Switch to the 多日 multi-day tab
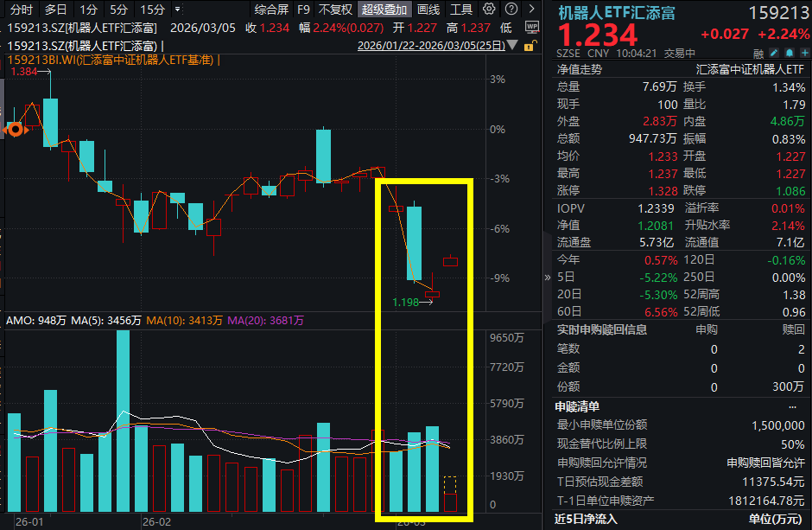This screenshot has height=530, width=812. tap(56, 10)
